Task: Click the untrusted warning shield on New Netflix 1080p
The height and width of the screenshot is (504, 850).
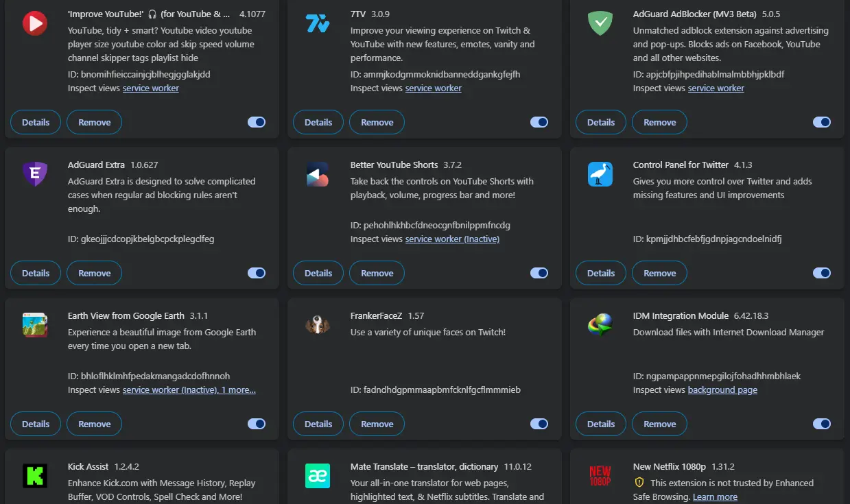Action: (639, 483)
